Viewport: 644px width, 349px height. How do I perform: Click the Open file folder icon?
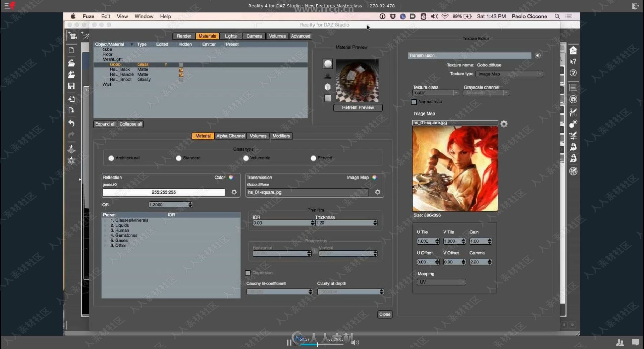[71, 63]
